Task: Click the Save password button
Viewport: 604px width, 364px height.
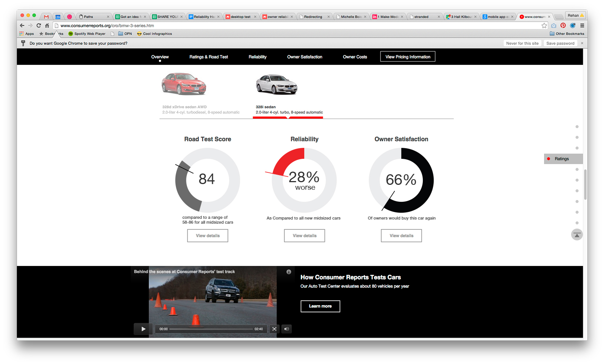Action: point(560,43)
